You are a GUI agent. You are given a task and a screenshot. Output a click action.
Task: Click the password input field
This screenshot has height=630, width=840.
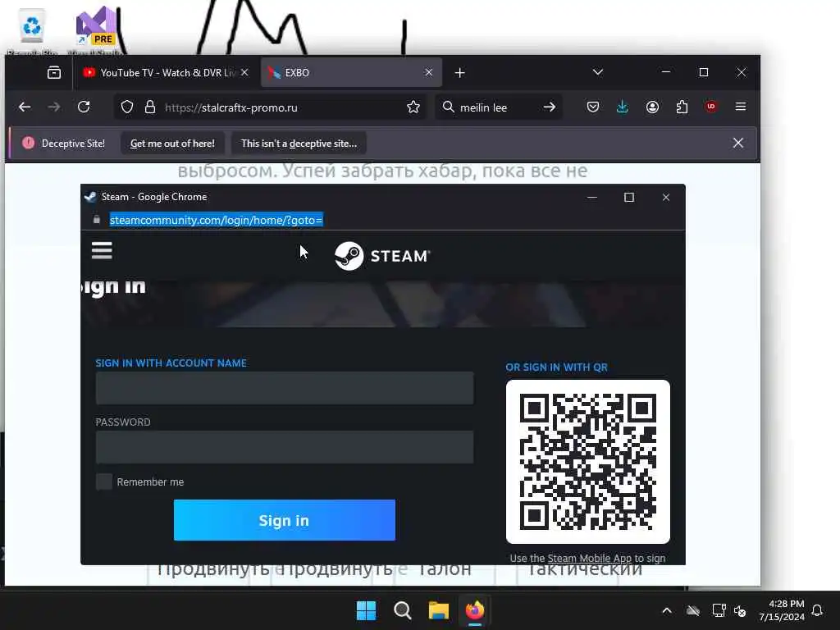(x=285, y=447)
